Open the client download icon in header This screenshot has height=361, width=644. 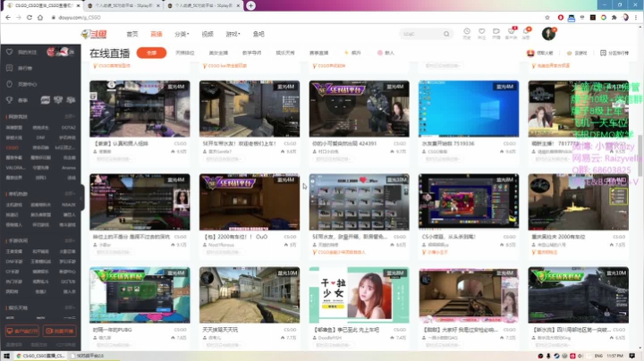(x=512, y=33)
